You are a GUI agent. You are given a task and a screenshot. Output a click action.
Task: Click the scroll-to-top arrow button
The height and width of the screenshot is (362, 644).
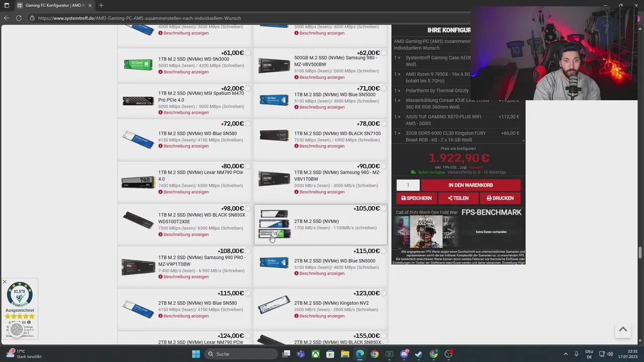[623, 330]
